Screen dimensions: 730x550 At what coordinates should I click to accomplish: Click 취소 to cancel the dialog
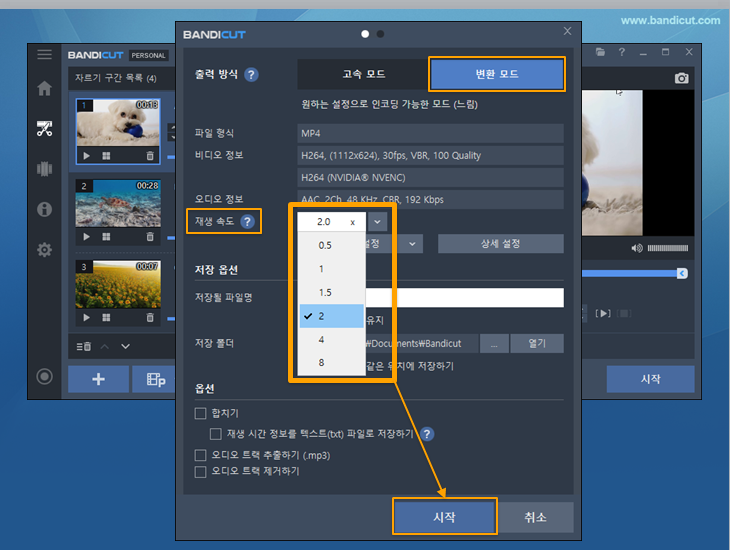point(535,517)
